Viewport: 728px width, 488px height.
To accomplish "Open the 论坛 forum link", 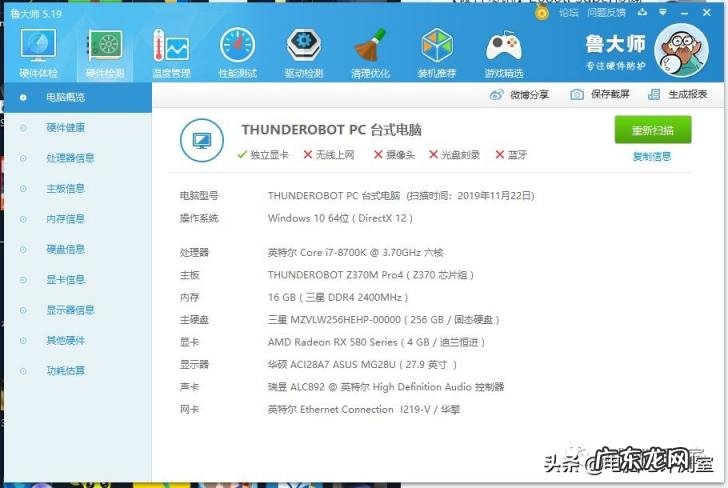I will click(569, 13).
